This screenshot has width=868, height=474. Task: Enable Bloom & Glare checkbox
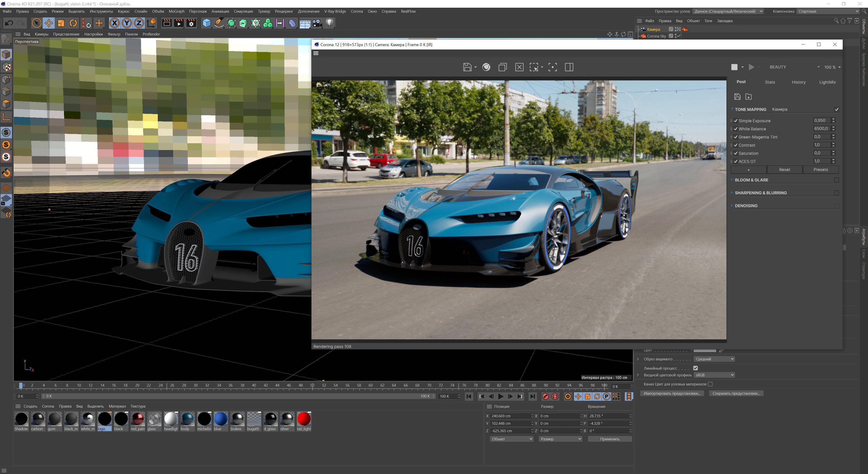click(x=836, y=180)
